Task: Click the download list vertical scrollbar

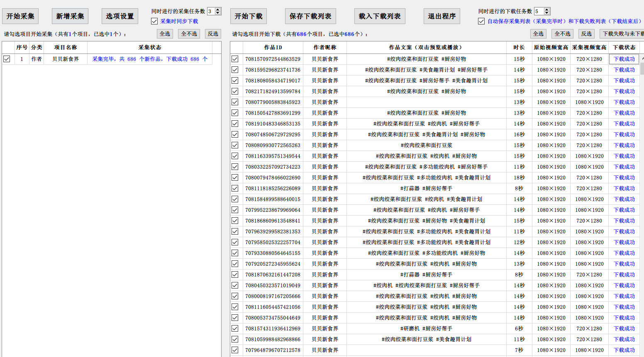Action: click(x=642, y=166)
